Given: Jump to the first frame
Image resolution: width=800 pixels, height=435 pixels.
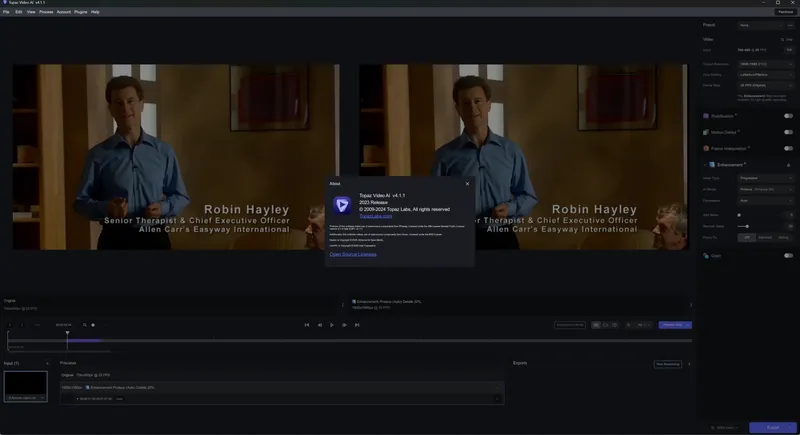Looking at the screenshot, I should click(307, 325).
